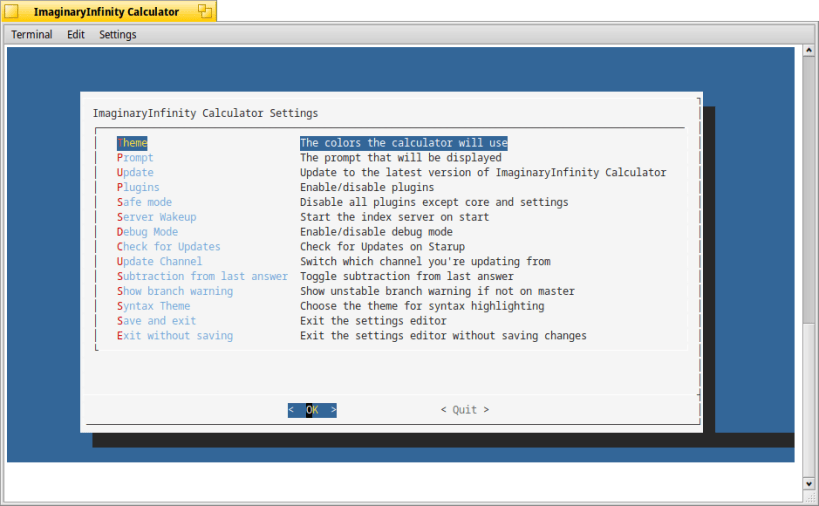
Task: Click the window icon in the title tab
Action: (x=11, y=11)
